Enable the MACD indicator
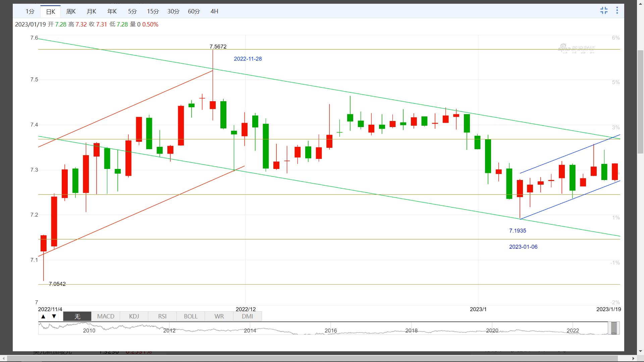Screen dimensions: 644x362 point(106,316)
